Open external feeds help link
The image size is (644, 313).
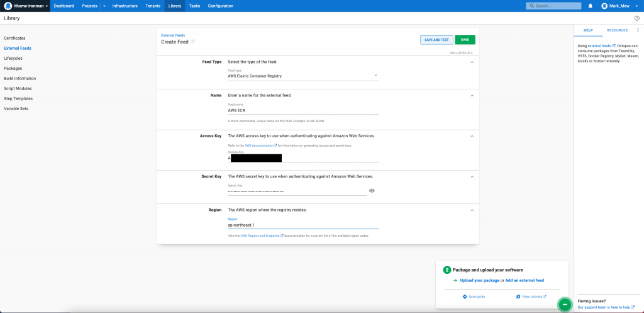[x=602, y=46]
